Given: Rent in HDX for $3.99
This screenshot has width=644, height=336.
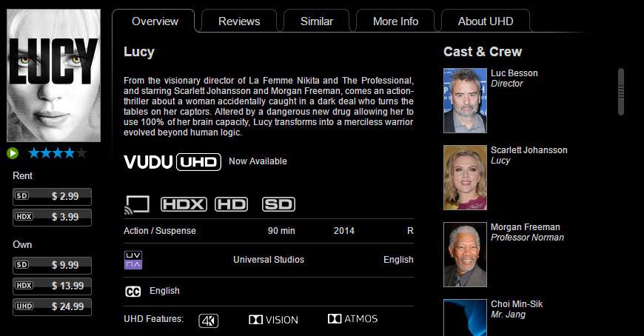Looking at the screenshot, I should (52, 217).
